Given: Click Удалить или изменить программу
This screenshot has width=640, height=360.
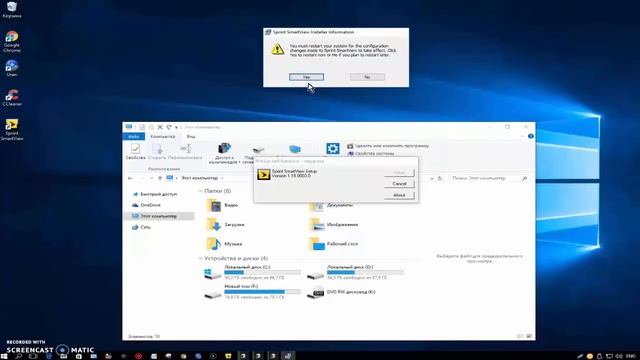Looking at the screenshot, I should pyautogui.click(x=388, y=146).
